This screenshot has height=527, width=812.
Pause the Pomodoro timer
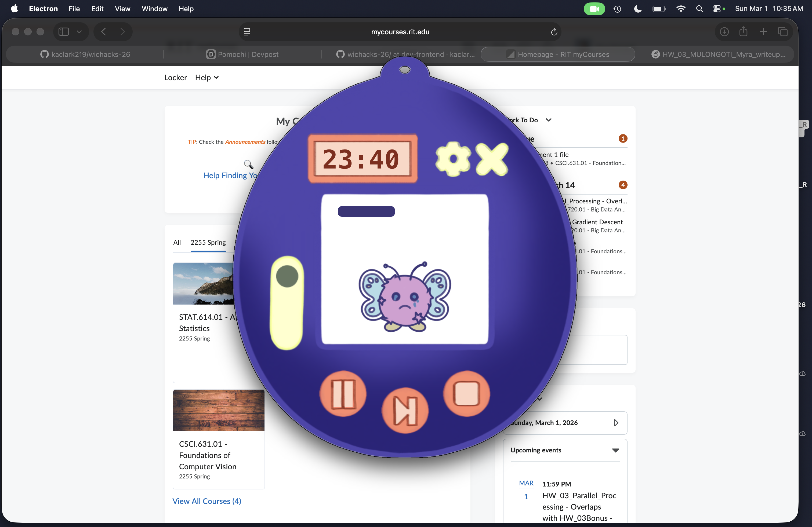pos(343,394)
